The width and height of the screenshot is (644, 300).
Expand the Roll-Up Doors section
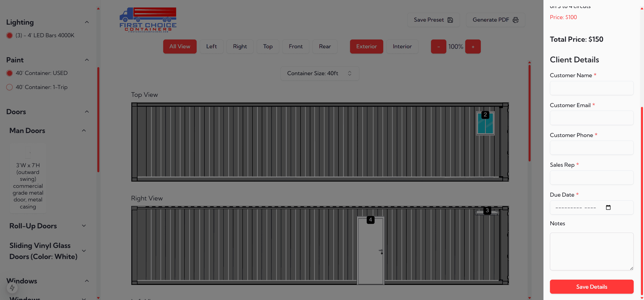[84, 226]
